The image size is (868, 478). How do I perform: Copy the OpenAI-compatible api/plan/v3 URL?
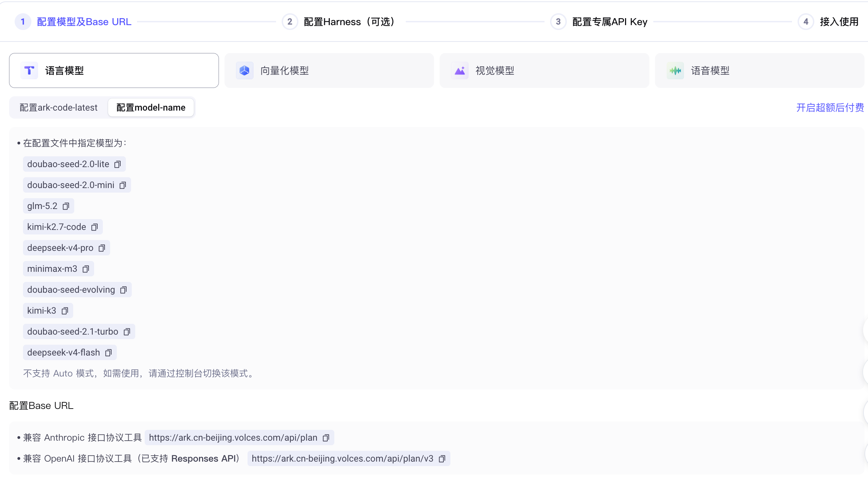442,459
